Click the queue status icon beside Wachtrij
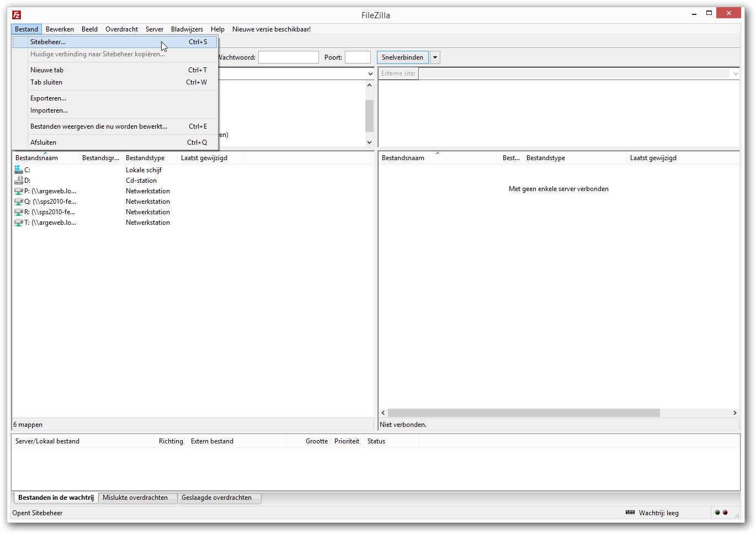756x534 pixels. click(x=630, y=512)
